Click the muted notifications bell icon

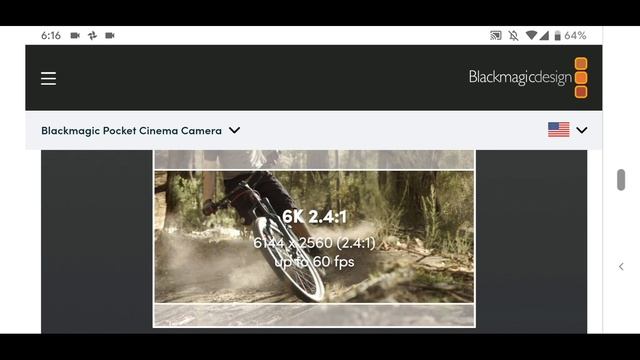(x=513, y=36)
